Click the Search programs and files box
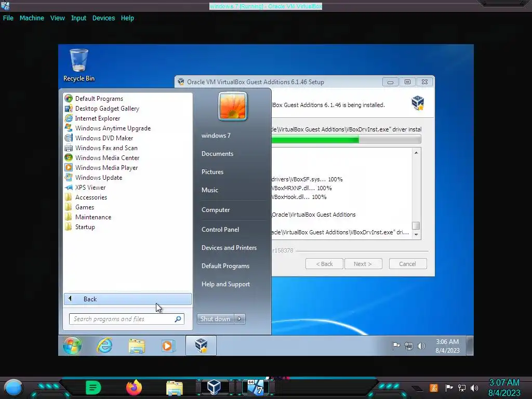 tap(127, 318)
